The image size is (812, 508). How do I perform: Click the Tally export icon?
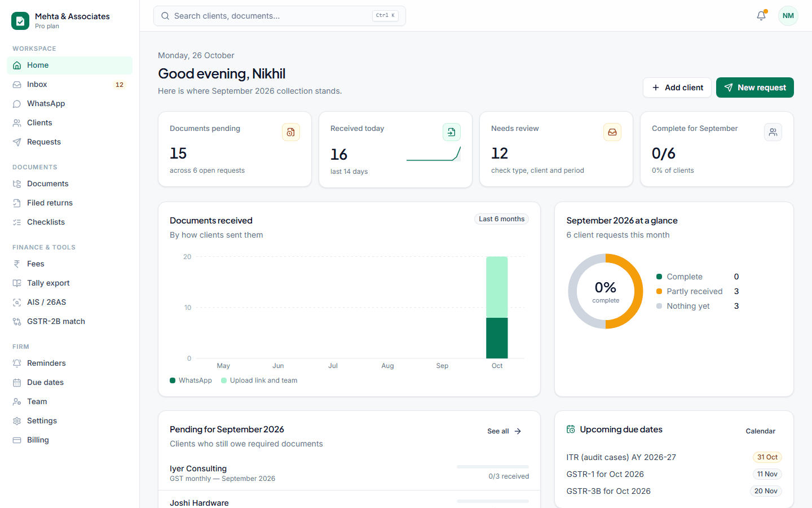tap(17, 283)
